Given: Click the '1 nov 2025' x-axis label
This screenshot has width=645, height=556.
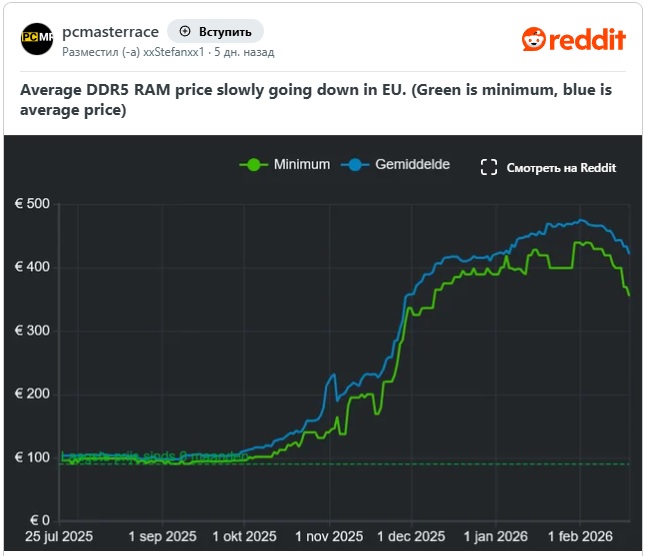Looking at the screenshot, I should coord(331,537).
